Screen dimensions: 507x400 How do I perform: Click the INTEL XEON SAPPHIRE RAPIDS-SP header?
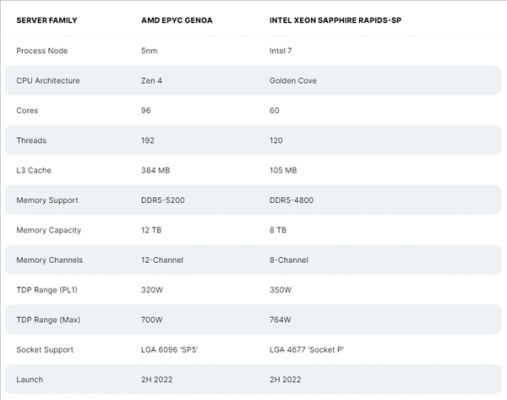point(335,20)
